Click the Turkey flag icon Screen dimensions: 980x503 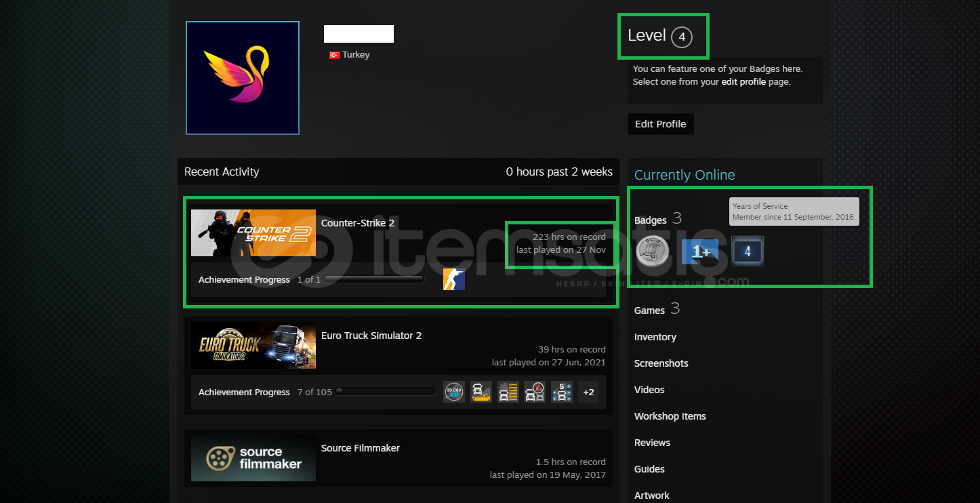point(334,55)
